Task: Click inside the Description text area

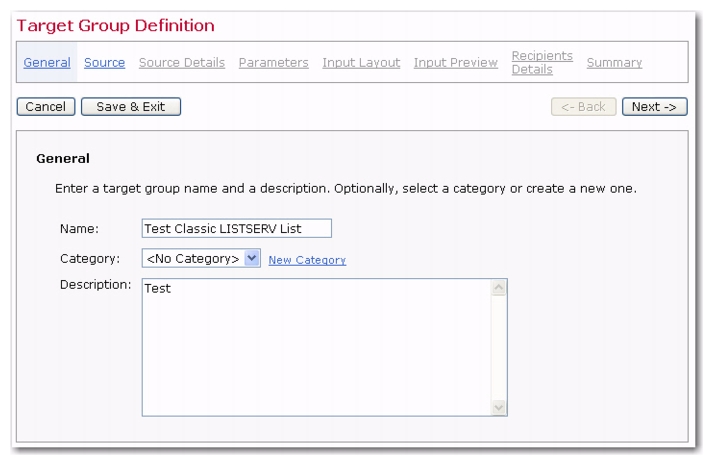Action: pos(316,347)
